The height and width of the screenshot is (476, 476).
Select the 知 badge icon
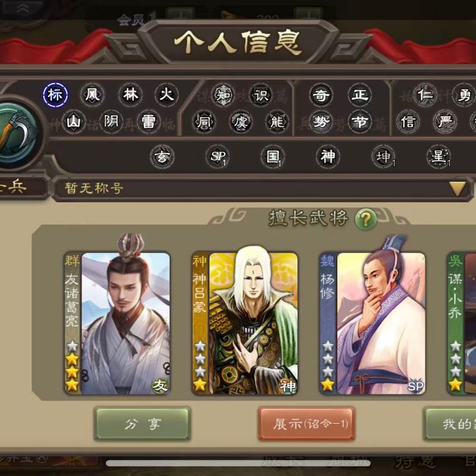coord(223,95)
